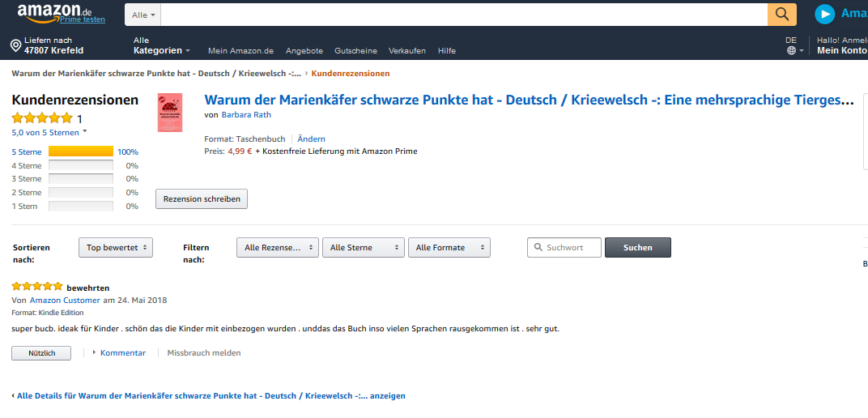Click the book title breadcrumb link

156,73
